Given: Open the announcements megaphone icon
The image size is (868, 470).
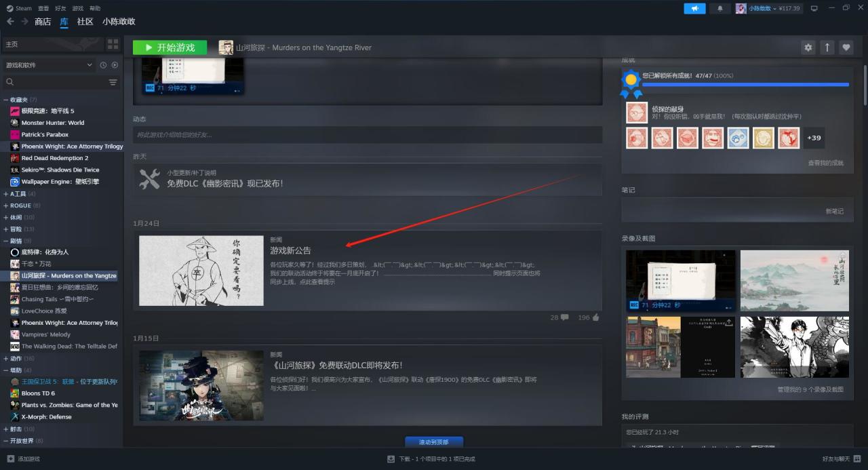Looking at the screenshot, I should (x=694, y=8).
